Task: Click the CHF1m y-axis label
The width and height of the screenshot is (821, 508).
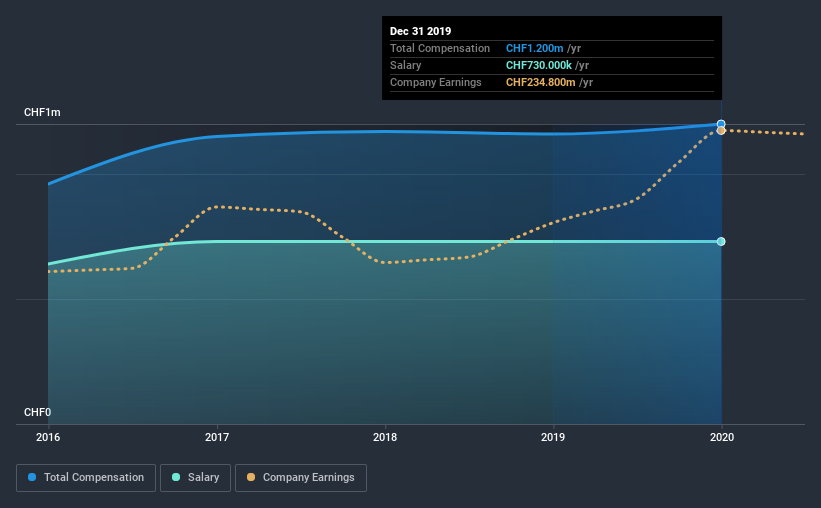Action: pyautogui.click(x=42, y=113)
